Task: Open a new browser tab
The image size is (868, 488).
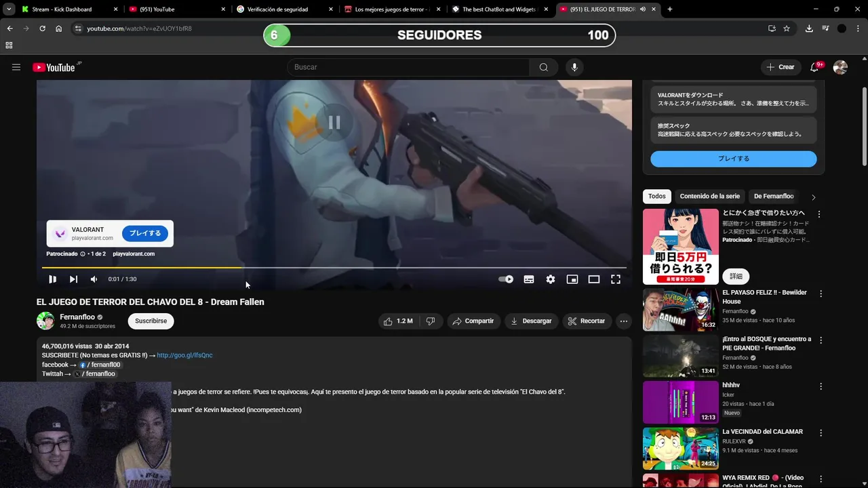Action: click(x=670, y=9)
